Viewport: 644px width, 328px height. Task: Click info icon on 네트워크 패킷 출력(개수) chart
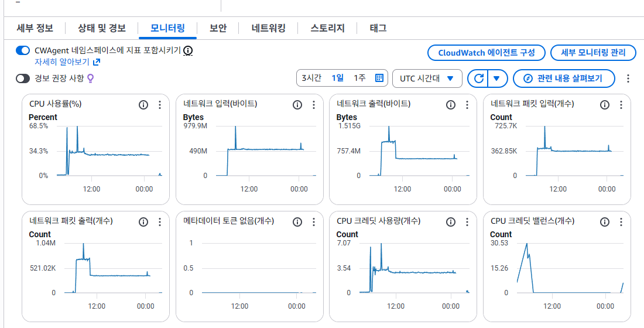(x=143, y=222)
